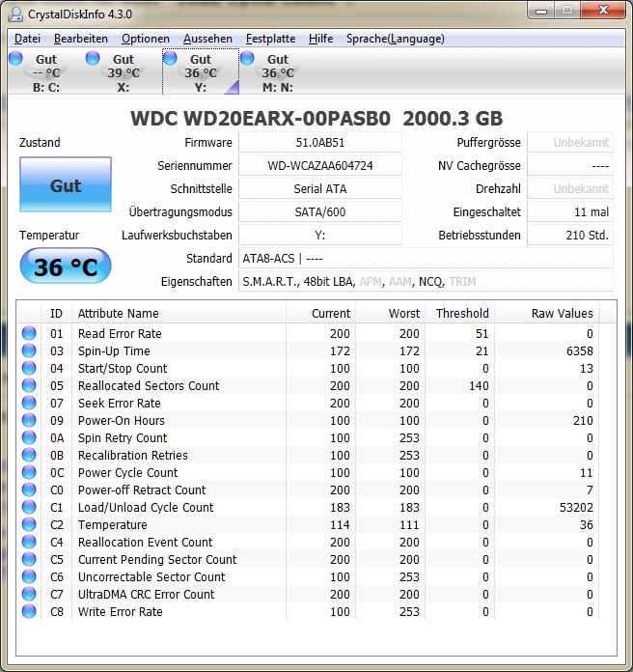
Task: Open the Bearbeiten menu
Action: 80,39
